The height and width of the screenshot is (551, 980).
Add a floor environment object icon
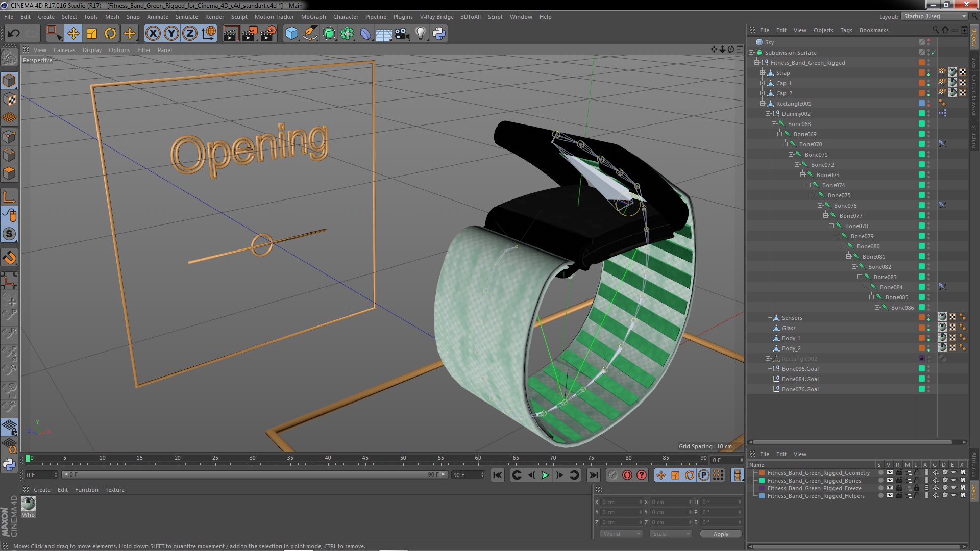tap(383, 34)
